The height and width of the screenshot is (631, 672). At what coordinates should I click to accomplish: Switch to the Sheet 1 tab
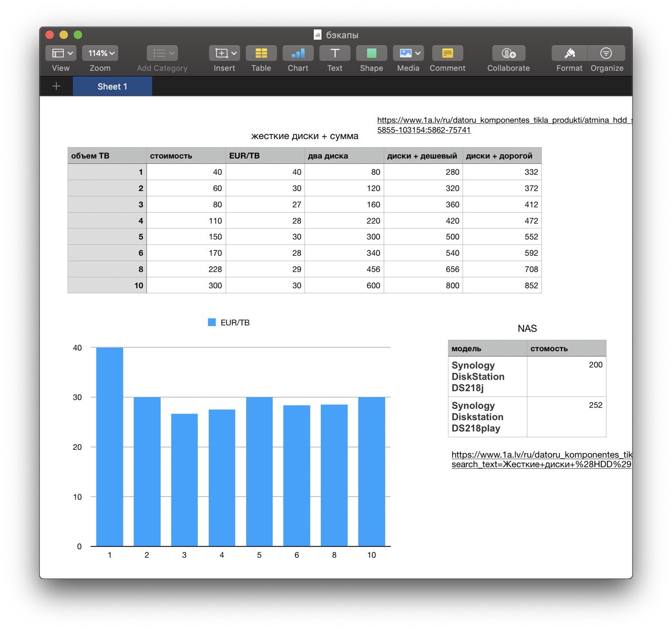coord(112,86)
